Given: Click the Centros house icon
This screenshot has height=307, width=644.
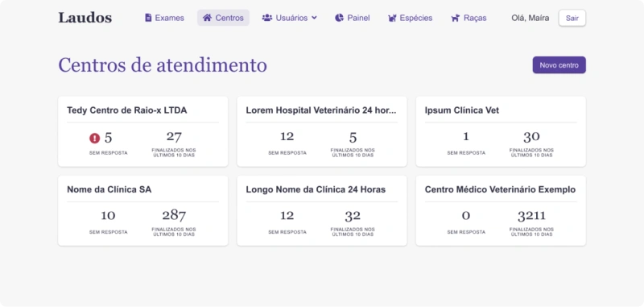Looking at the screenshot, I should (208, 18).
